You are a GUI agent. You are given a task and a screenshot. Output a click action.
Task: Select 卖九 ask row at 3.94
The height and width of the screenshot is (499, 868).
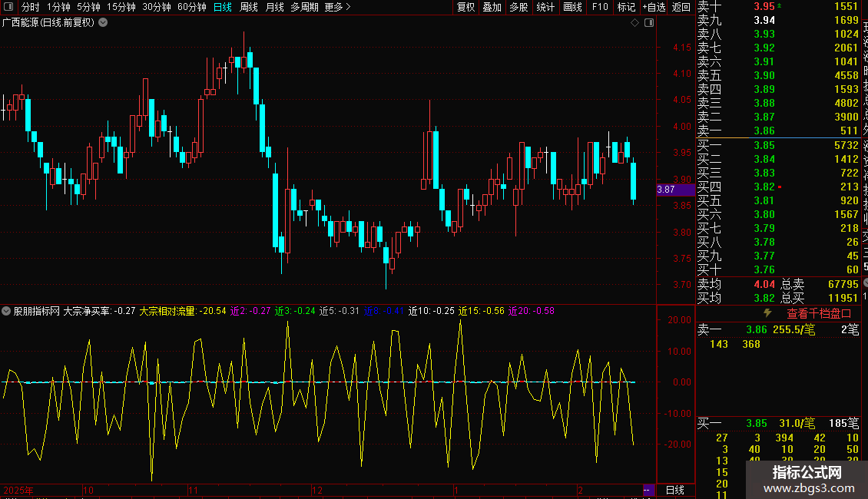pyautogui.click(x=778, y=20)
